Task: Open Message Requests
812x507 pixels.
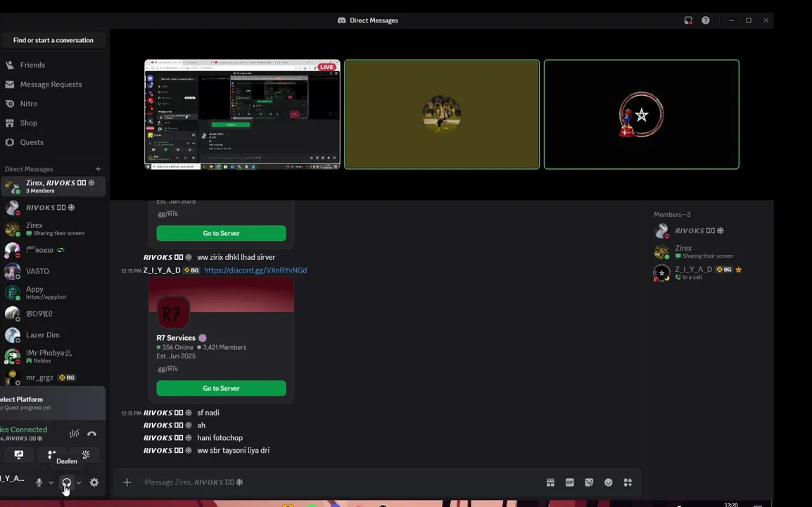Action: pyautogui.click(x=53, y=84)
